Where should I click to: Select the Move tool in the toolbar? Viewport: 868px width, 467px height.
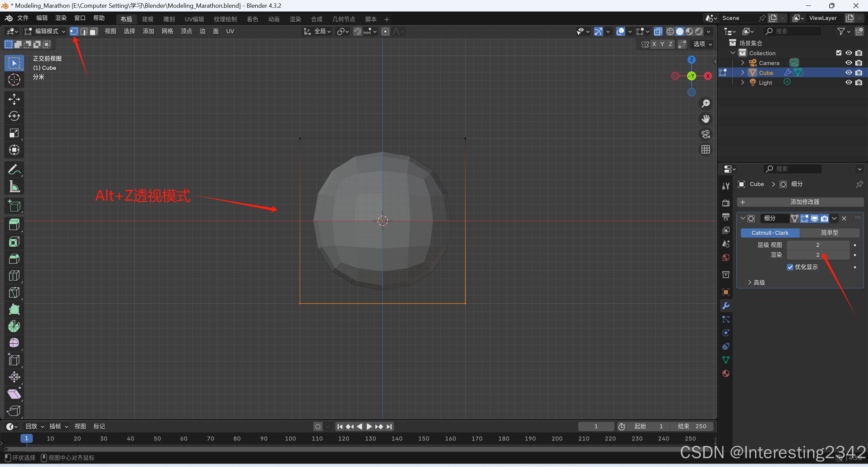[x=14, y=99]
